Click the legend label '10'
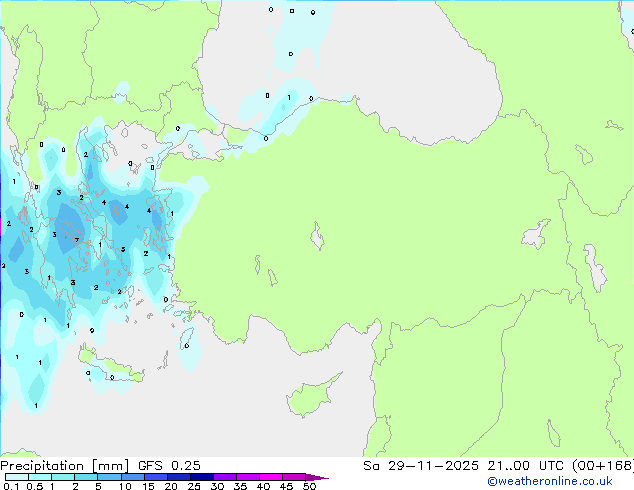This screenshot has height=490, width=634. click(x=125, y=486)
